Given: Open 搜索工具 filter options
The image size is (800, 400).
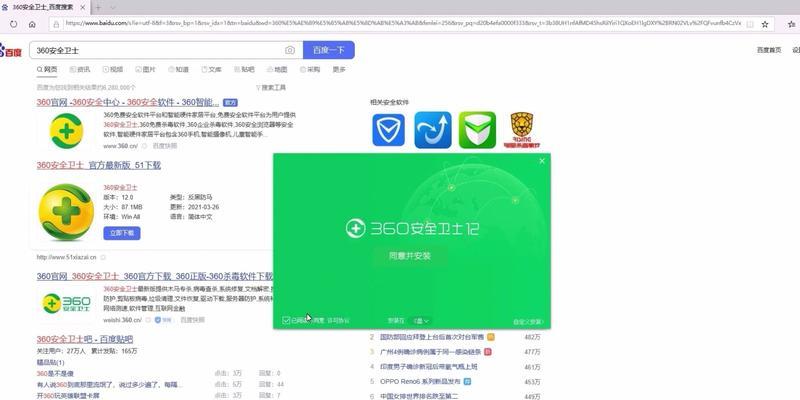Looking at the screenshot, I should (271, 88).
